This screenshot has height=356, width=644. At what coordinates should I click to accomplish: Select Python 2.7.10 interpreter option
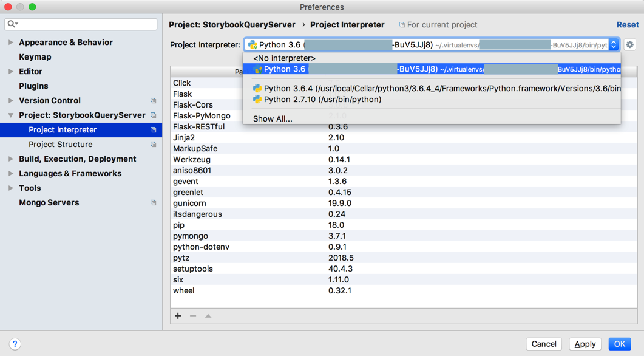click(322, 100)
